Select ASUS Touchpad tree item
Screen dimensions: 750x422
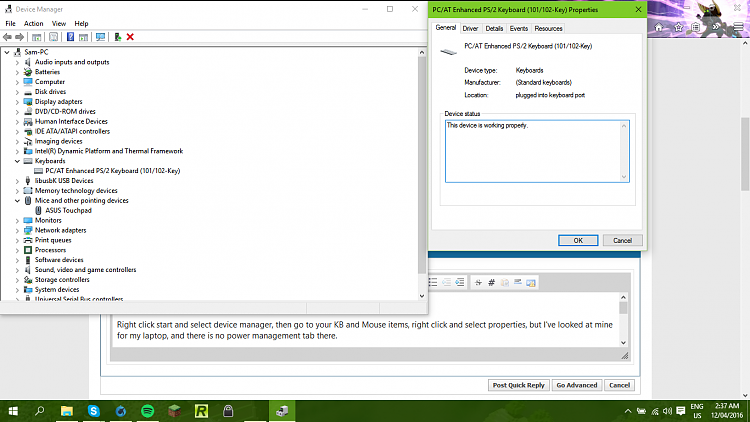click(x=68, y=211)
